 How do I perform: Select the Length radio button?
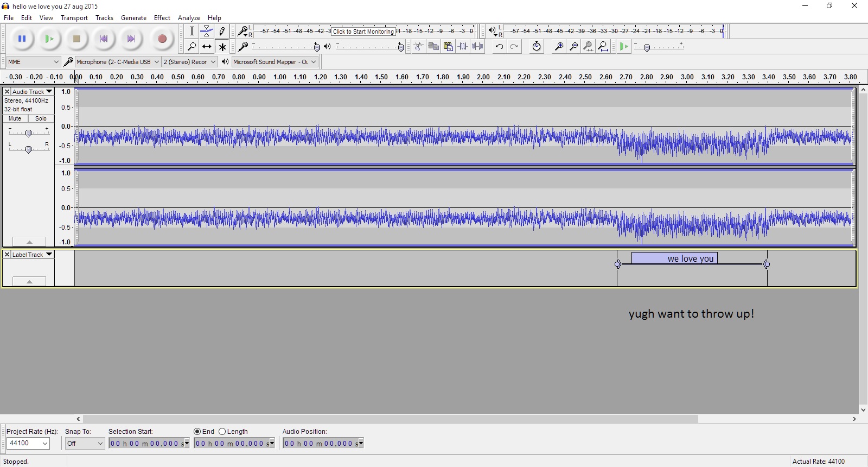[222, 432]
